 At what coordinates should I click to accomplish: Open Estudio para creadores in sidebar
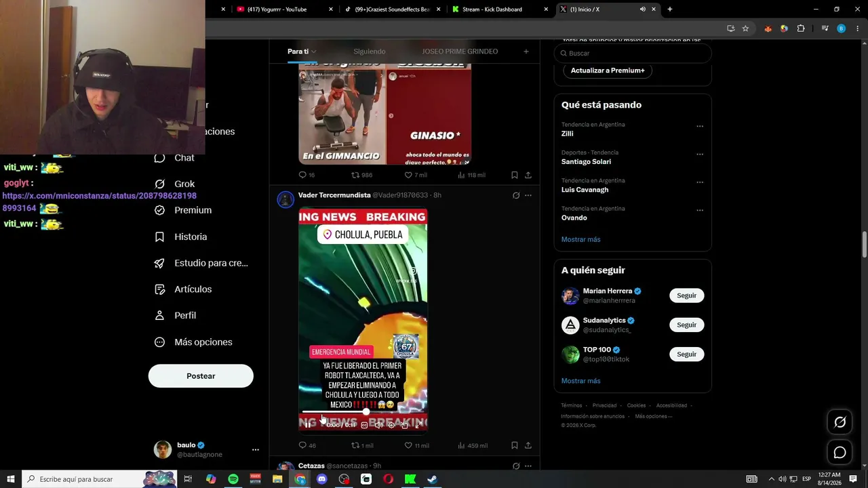[201, 263]
